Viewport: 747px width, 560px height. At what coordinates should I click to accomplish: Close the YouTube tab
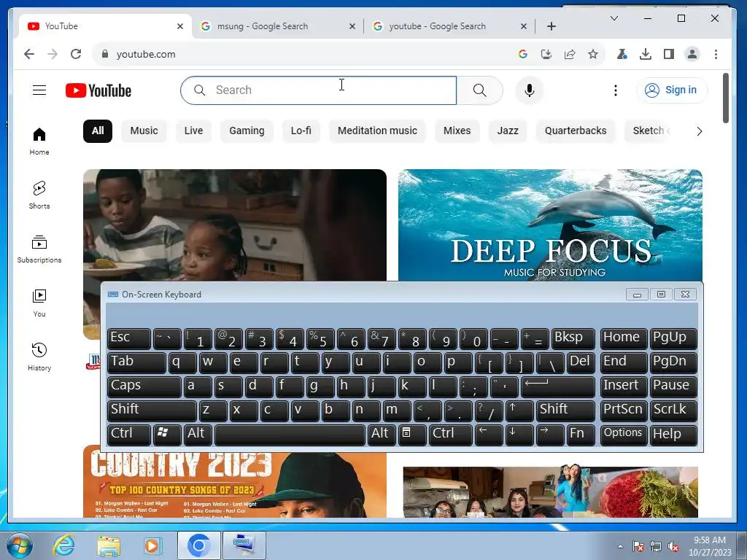[x=180, y=26]
